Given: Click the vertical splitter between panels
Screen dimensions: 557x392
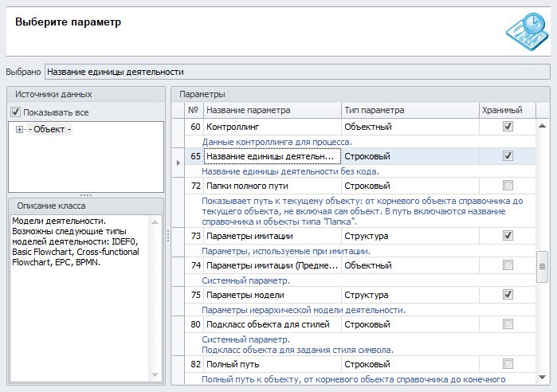Looking at the screenshot, I should (167, 236).
